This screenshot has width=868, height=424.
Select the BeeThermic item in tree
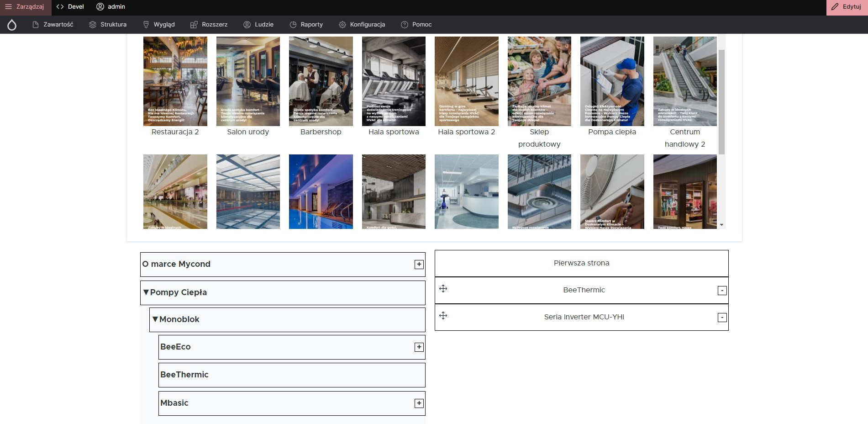pos(184,375)
